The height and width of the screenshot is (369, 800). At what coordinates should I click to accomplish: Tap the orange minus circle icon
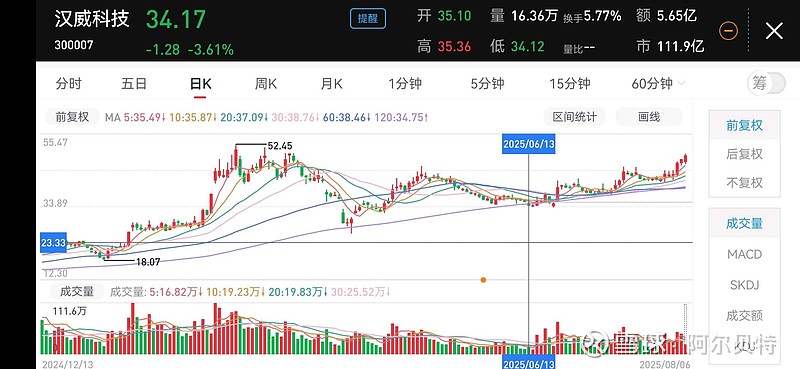click(x=728, y=31)
